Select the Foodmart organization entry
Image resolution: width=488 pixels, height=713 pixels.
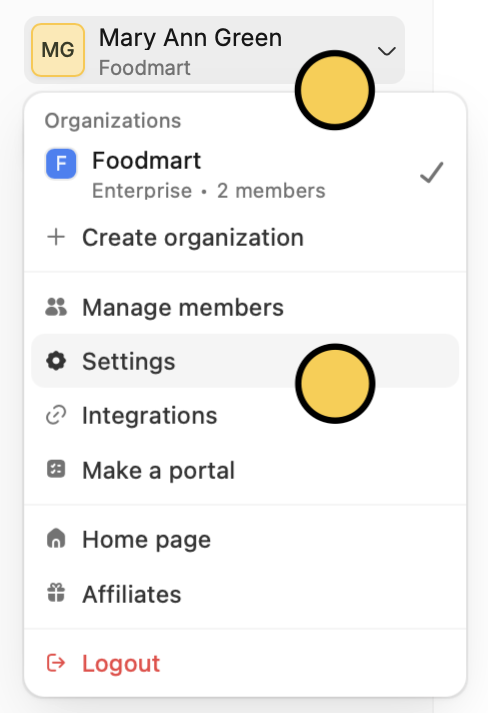pos(245,175)
